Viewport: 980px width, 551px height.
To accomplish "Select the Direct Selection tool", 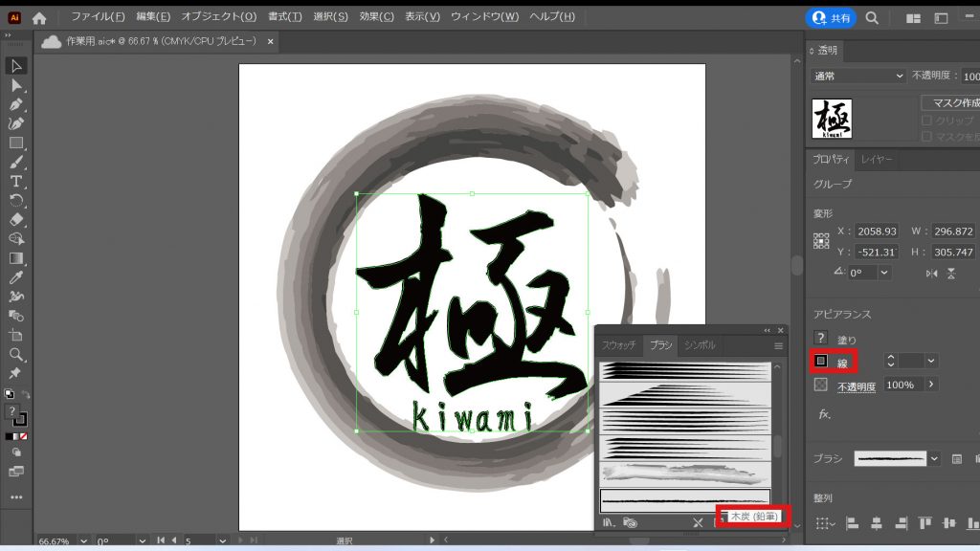I will tap(16, 85).
